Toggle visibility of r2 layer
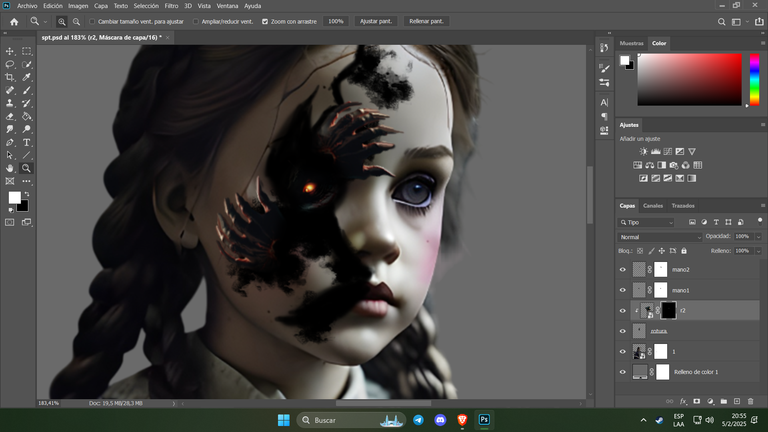Screen dimensions: 768x432 pos(623,311)
